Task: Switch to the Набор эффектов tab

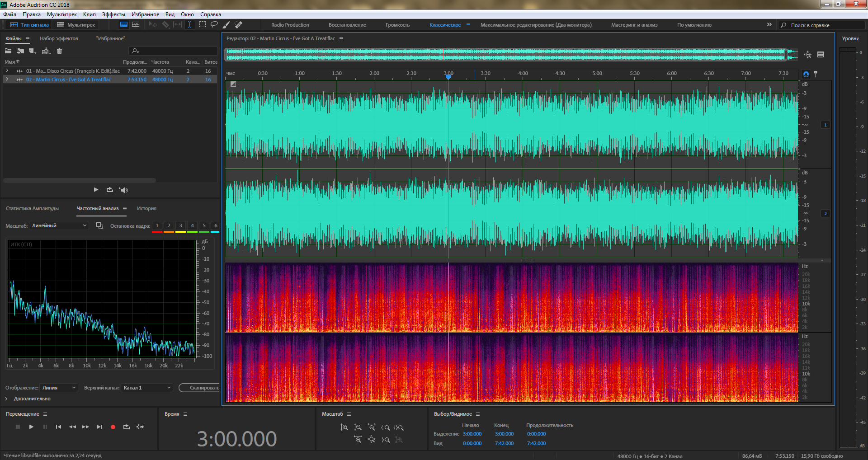Action: point(59,38)
